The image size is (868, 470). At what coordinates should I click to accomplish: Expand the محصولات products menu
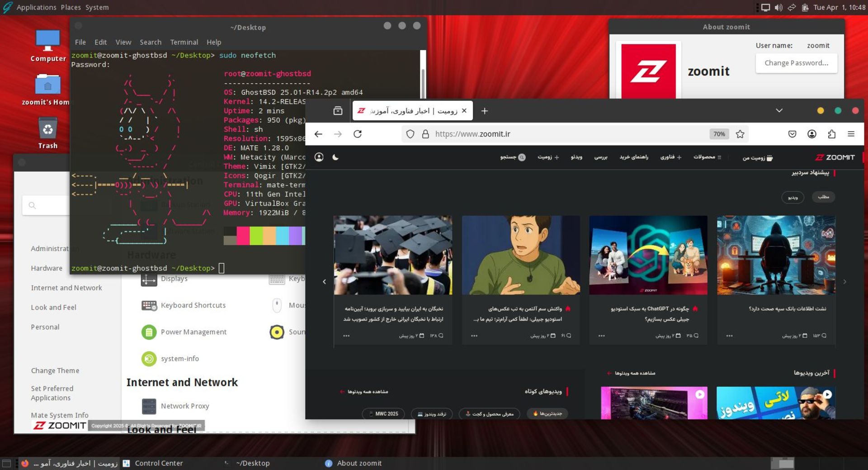(x=707, y=157)
